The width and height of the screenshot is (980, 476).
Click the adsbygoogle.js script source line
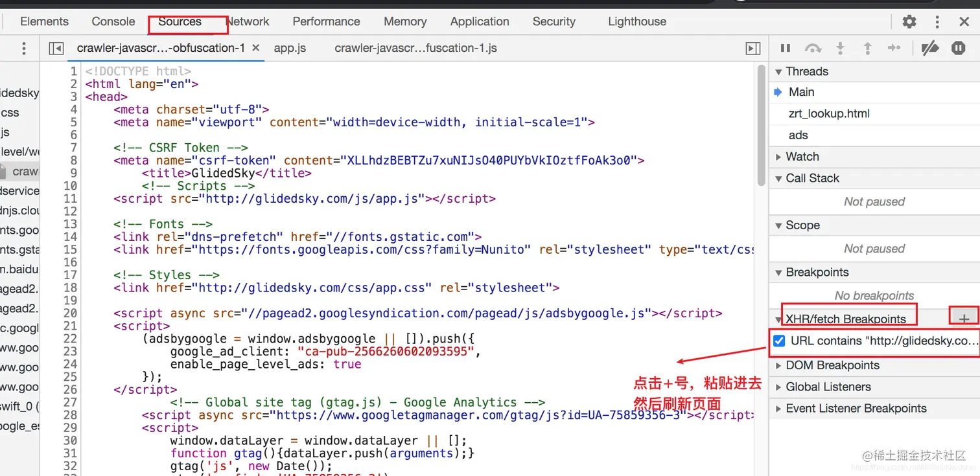pos(417,313)
